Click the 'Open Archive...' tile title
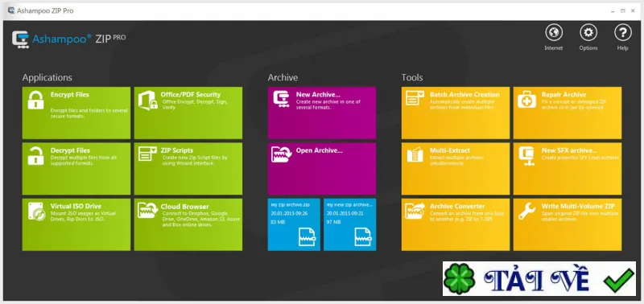Image resolution: width=644 pixels, height=304 pixels. (319, 150)
